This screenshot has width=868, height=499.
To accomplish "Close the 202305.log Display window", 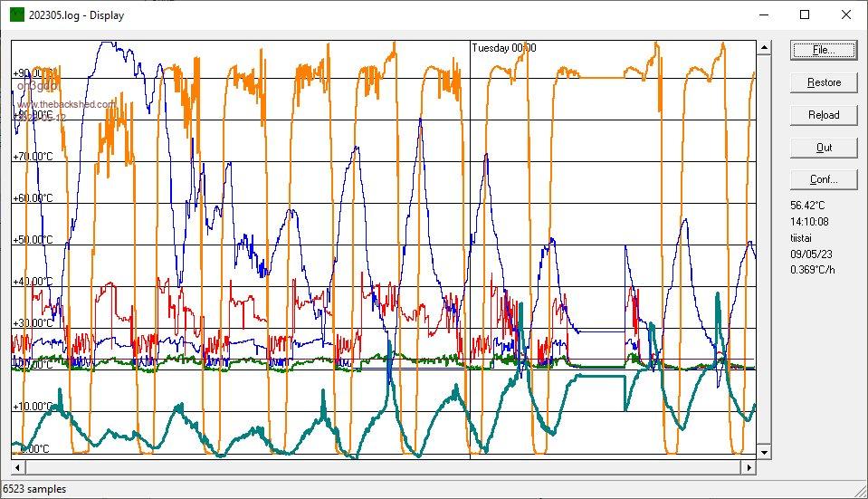I will pos(846,14).
